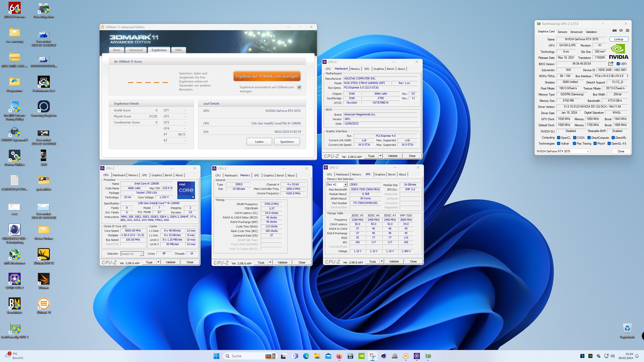Open Windows Start button on taskbar

[216, 356]
